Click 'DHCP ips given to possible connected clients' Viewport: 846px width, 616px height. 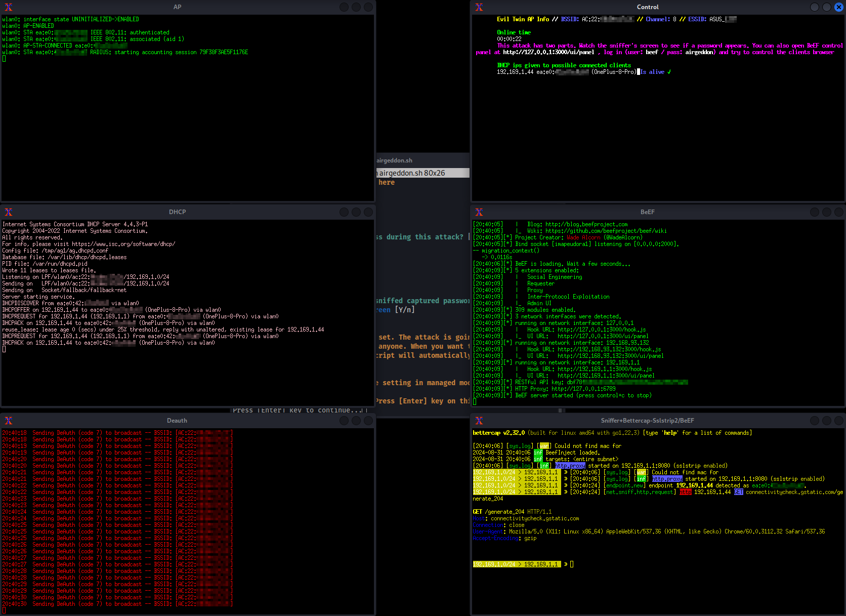[564, 65]
